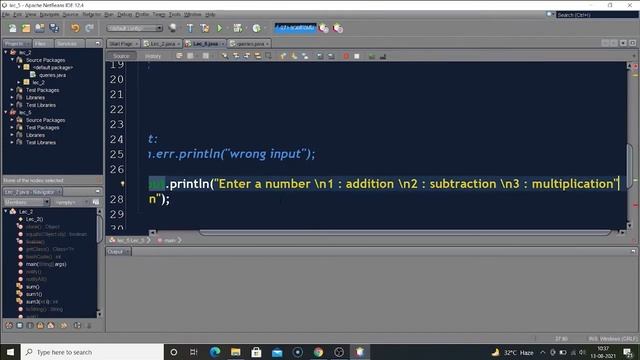
Task: Click the lightbulb hint icon on line 27
Action: pos(122,184)
